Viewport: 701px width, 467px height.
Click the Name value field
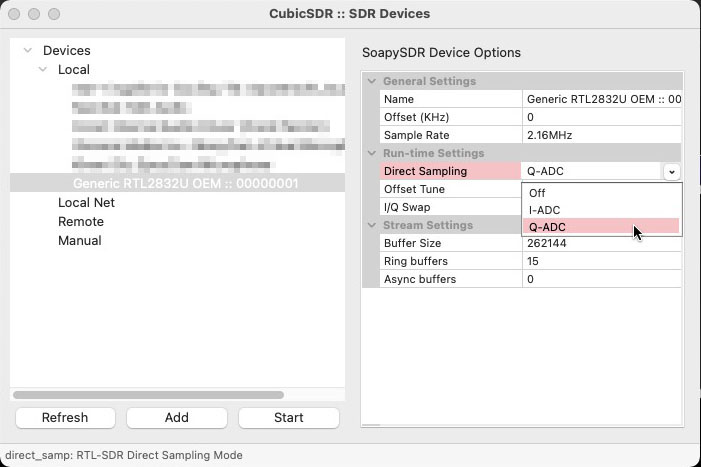[x=602, y=99]
